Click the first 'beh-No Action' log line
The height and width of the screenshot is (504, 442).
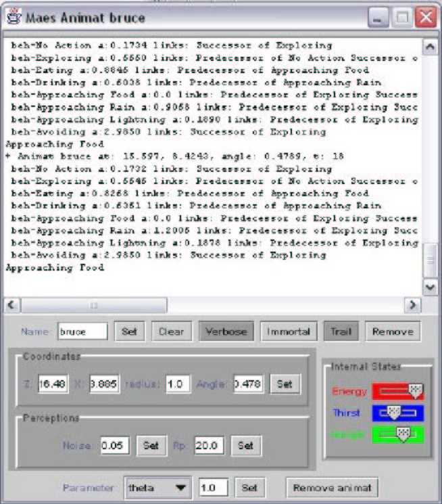(x=172, y=45)
